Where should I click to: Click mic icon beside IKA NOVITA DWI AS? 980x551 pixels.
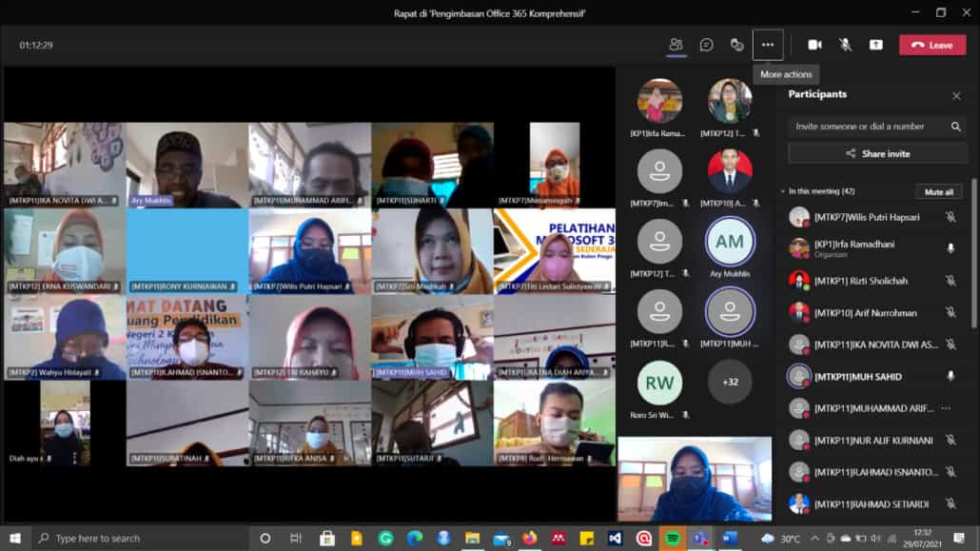click(951, 344)
